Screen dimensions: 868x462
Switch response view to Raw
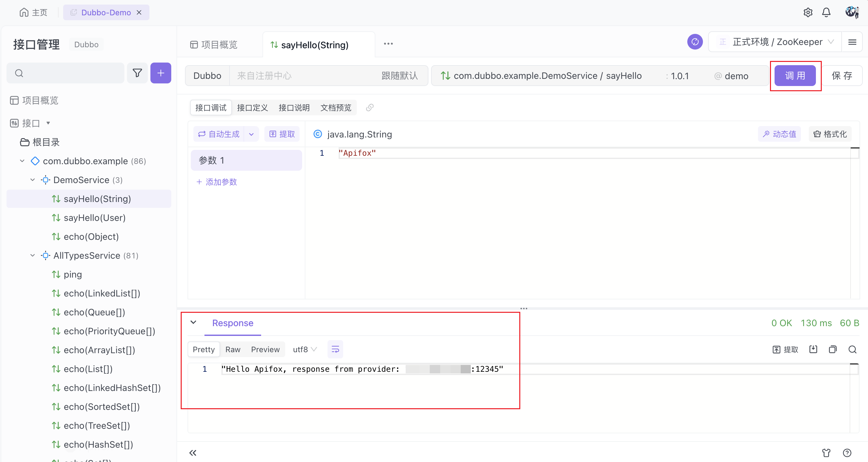[232, 349]
